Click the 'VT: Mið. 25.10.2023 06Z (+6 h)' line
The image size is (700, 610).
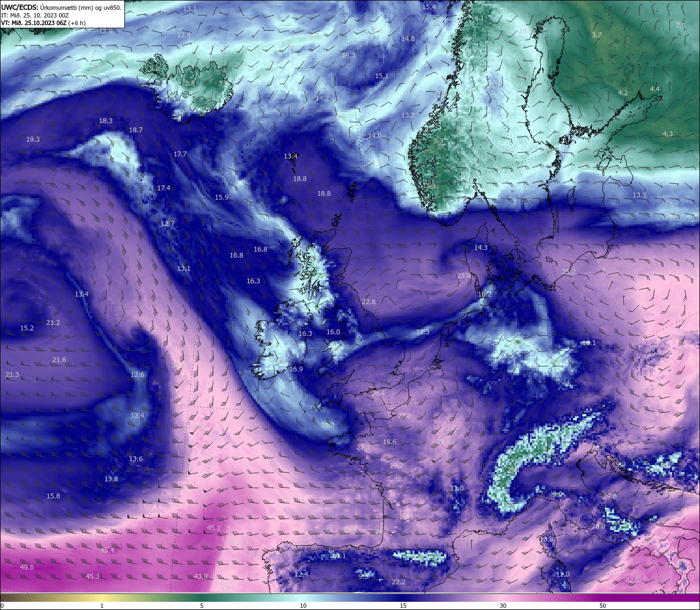pyautogui.click(x=43, y=23)
